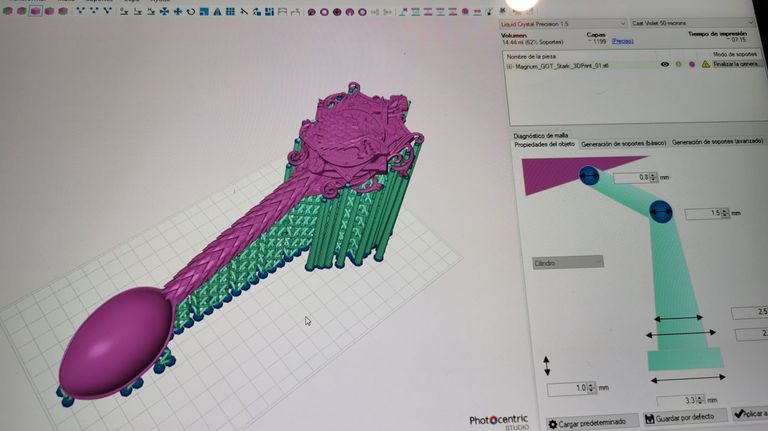Click the stepper on the 1.0 mm field
Viewport: 768px width, 431px height.
tap(591, 387)
